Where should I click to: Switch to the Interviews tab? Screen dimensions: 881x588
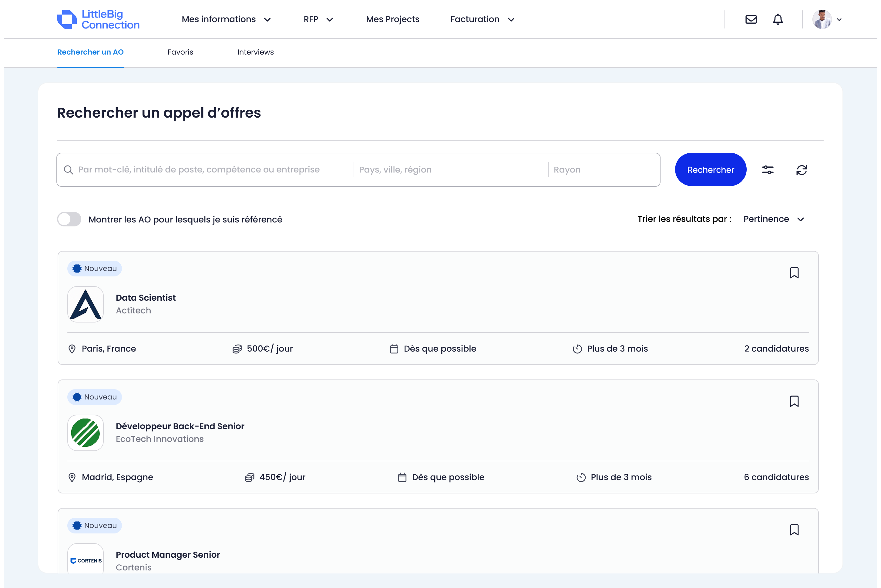click(x=256, y=52)
